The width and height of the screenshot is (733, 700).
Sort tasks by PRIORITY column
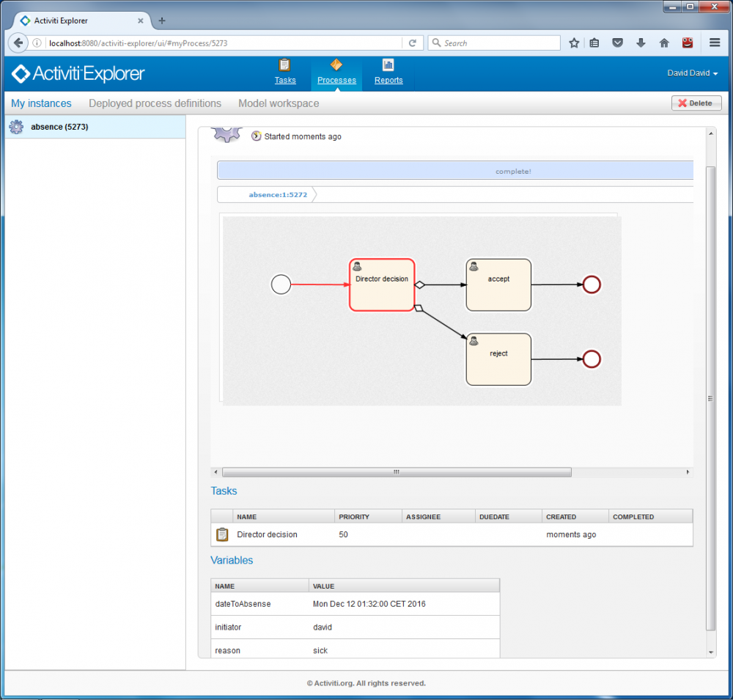click(x=368, y=516)
